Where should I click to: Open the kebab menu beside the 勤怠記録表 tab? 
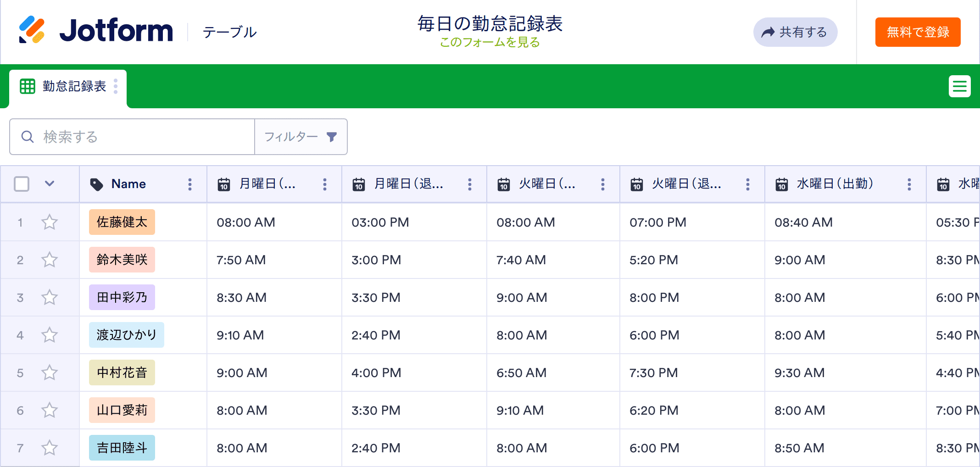tap(116, 86)
